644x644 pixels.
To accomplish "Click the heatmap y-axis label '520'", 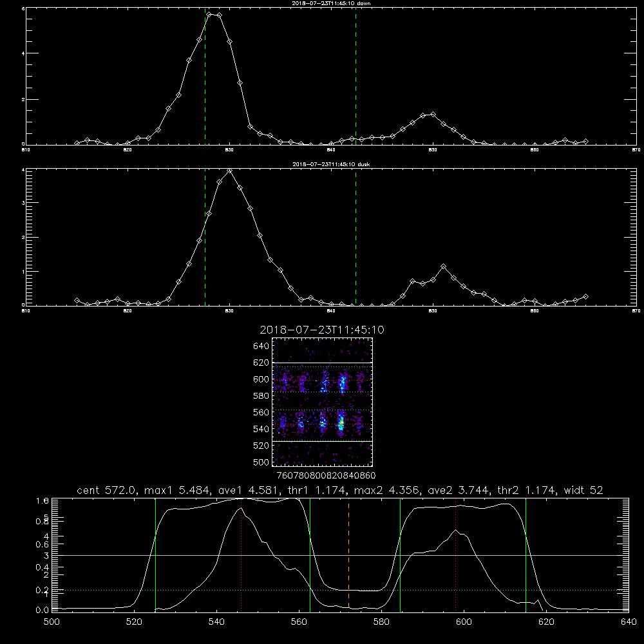I will (261, 446).
